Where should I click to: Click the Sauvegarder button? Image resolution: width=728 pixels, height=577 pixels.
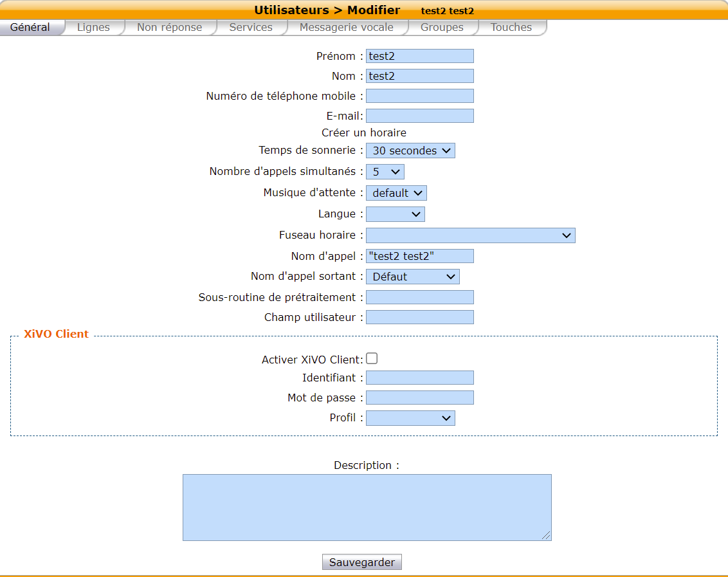click(362, 562)
